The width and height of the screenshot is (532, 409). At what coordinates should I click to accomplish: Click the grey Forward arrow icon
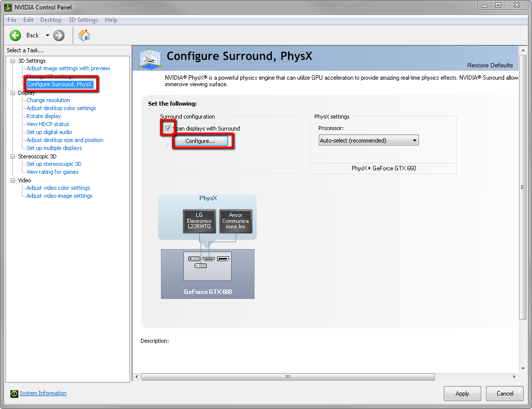pyautogui.click(x=59, y=35)
